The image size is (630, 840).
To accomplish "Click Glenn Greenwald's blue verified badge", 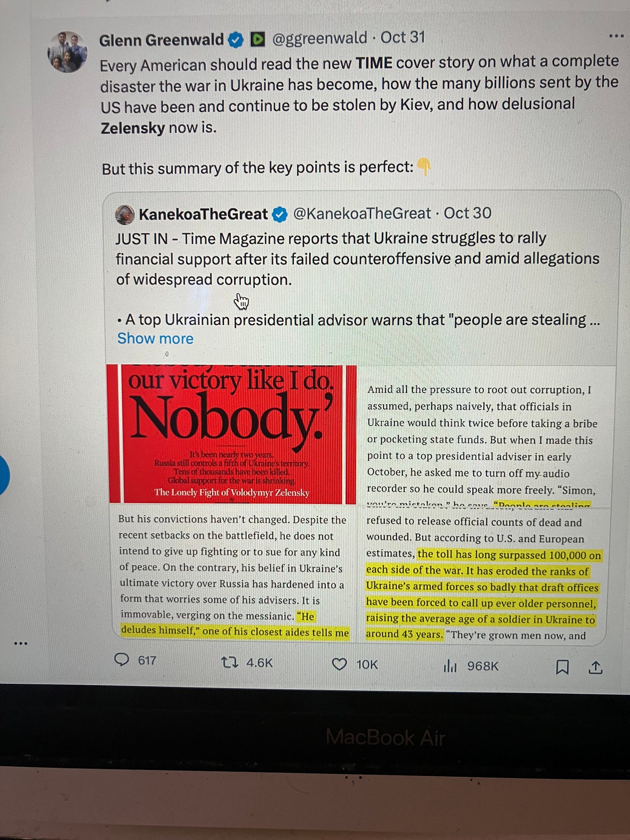I will [x=235, y=40].
